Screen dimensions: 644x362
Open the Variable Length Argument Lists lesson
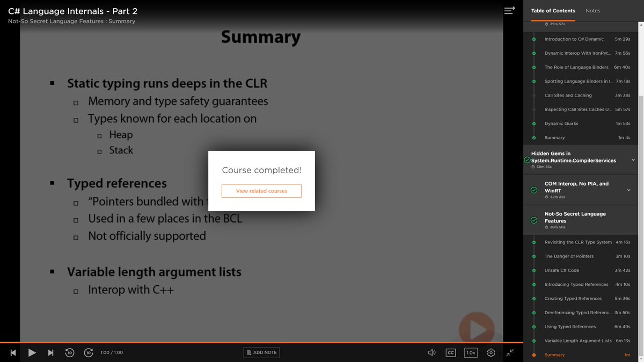(x=577, y=340)
